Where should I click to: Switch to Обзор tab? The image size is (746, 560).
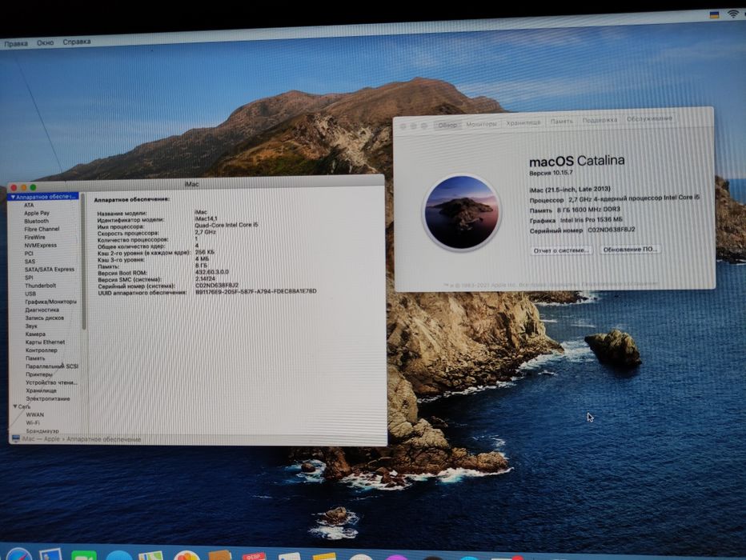coord(447,125)
